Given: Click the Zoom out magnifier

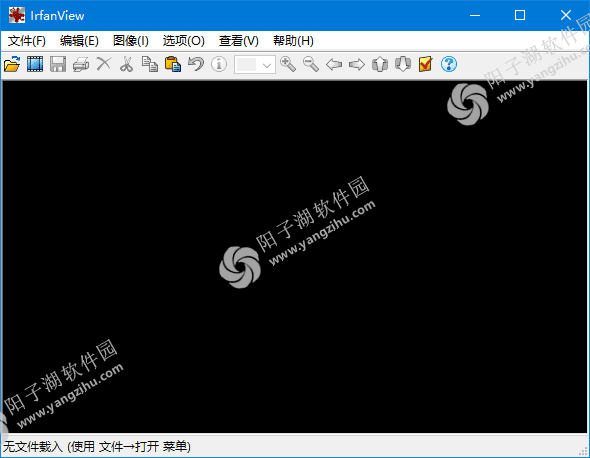Looking at the screenshot, I should pos(311,64).
